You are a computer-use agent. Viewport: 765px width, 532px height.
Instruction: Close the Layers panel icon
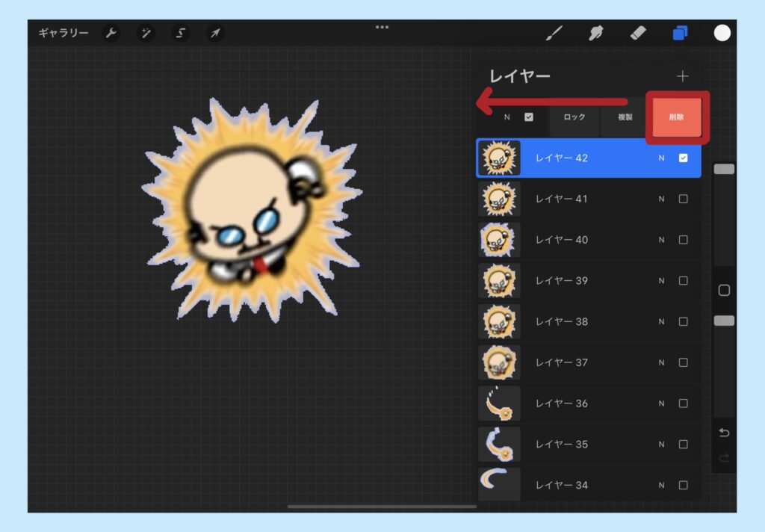click(680, 33)
